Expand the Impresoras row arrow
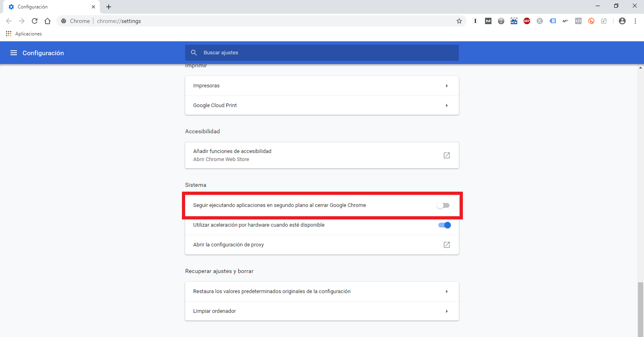The width and height of the screenshot is (644, 337). tap(447, 86)
